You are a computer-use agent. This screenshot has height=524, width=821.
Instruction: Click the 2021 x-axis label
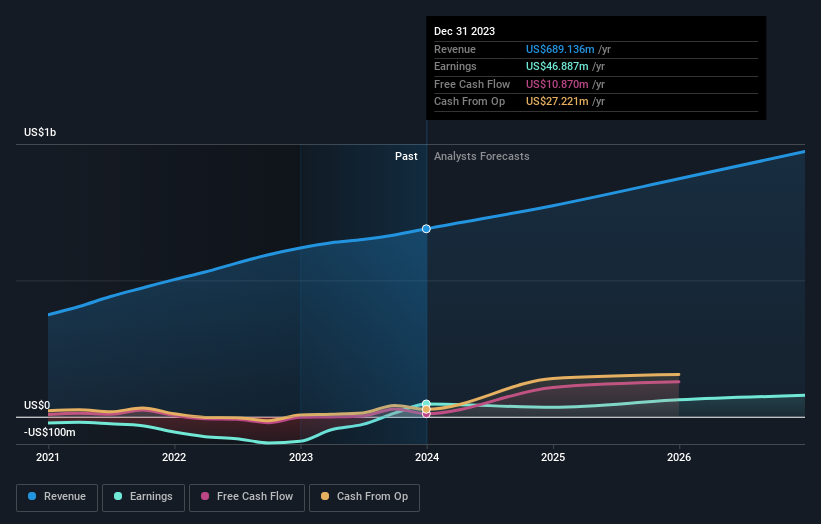click(48, 458)
